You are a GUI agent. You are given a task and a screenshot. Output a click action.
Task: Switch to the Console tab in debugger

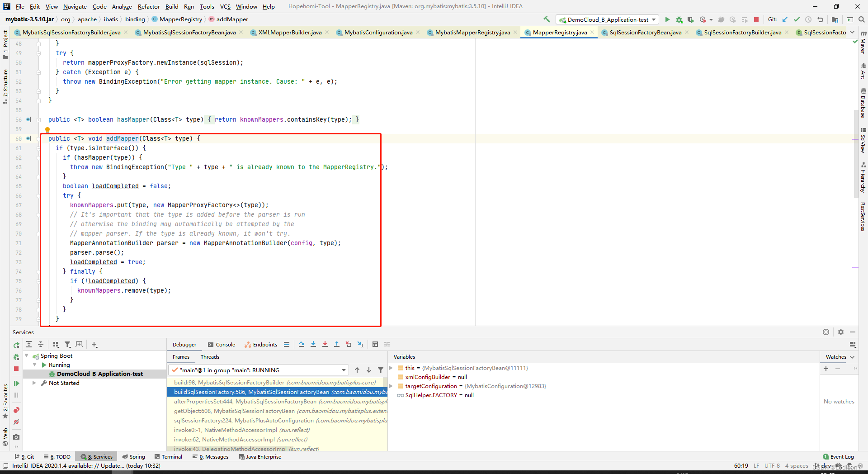[x=222, y=344]
